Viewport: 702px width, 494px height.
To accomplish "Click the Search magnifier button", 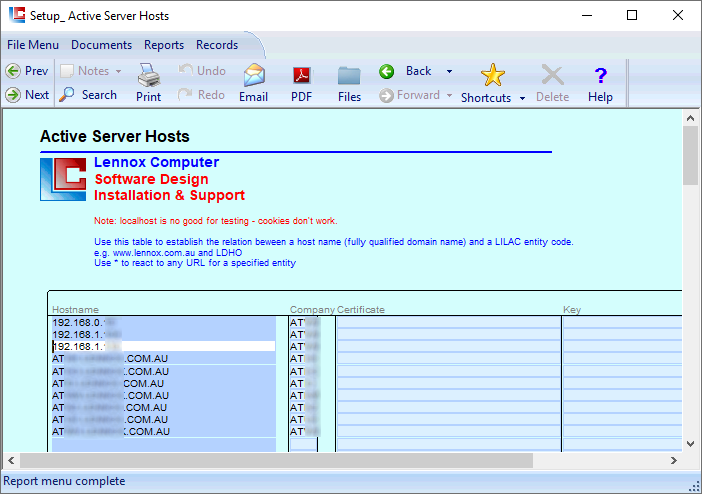I will click(x=88, y=95).
